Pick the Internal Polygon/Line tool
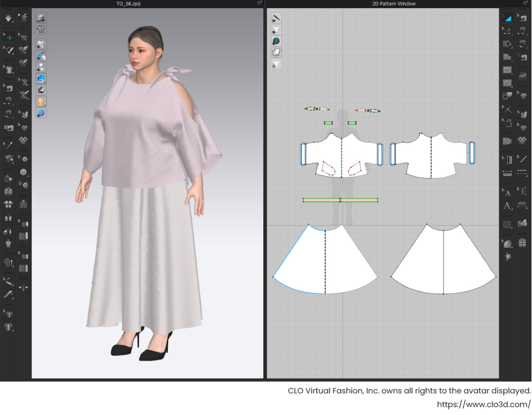This screenshot has width=532, height=415. pos(507,70)
